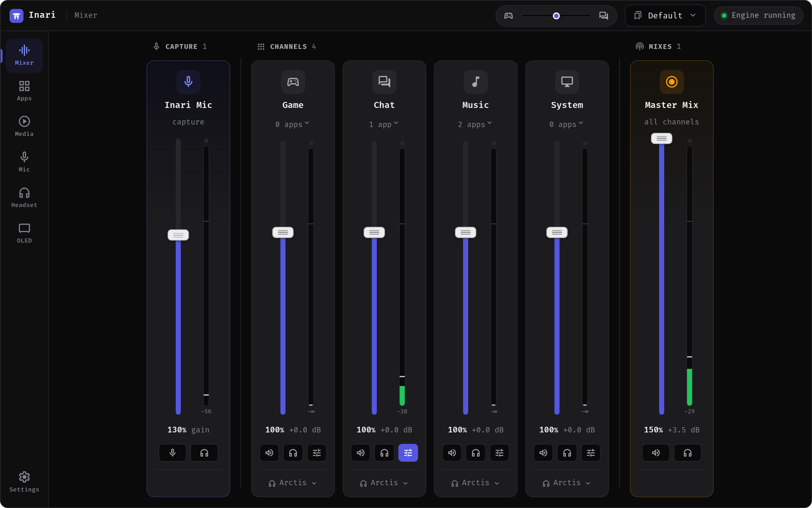Click the Chat level meter showing -38
This screenshot has height=508, width=812.
(402, 277)
